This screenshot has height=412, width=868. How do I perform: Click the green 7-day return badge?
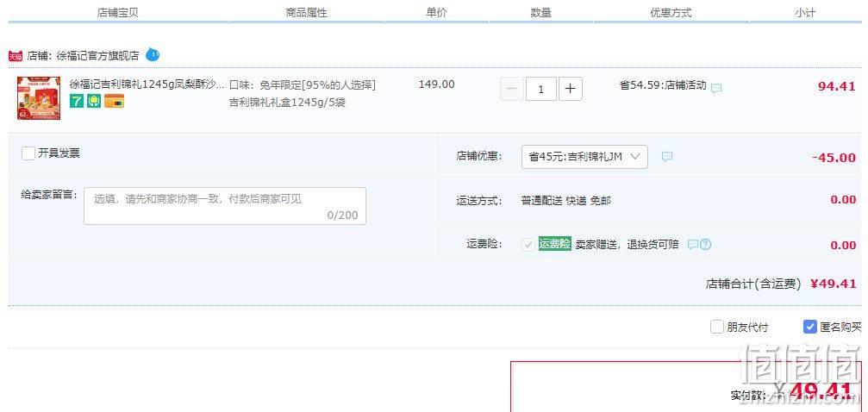[77, 102]
